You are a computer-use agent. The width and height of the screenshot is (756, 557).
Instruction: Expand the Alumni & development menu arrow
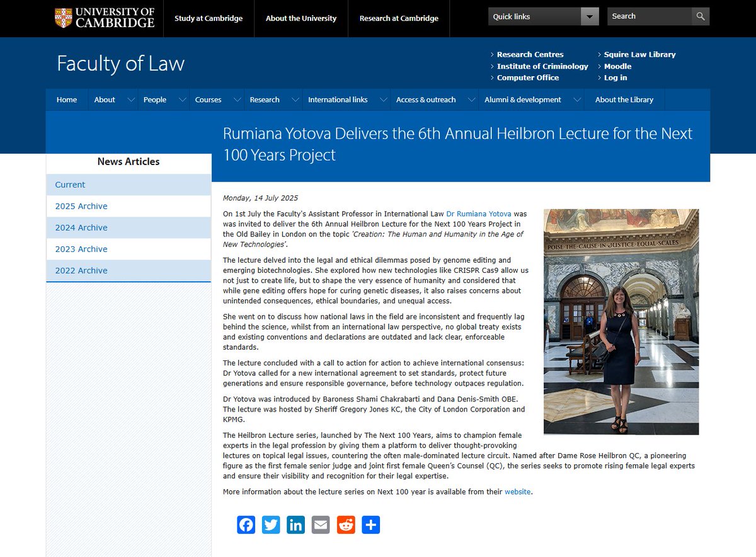[x=577, y=100]
